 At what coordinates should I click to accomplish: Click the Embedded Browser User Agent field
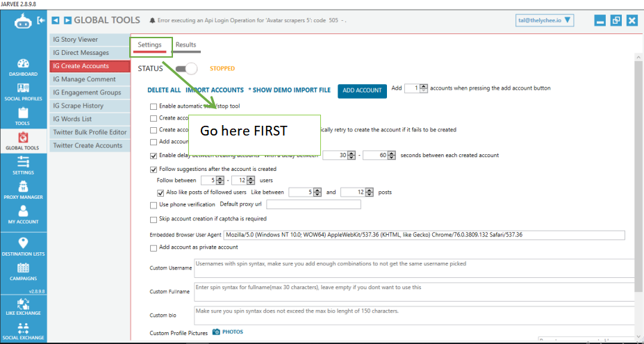pos(424,235)
